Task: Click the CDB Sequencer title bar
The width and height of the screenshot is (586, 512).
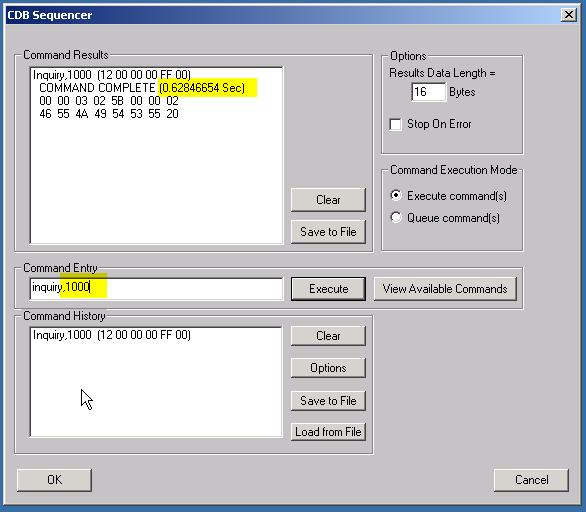Action: tap(283, 15)
